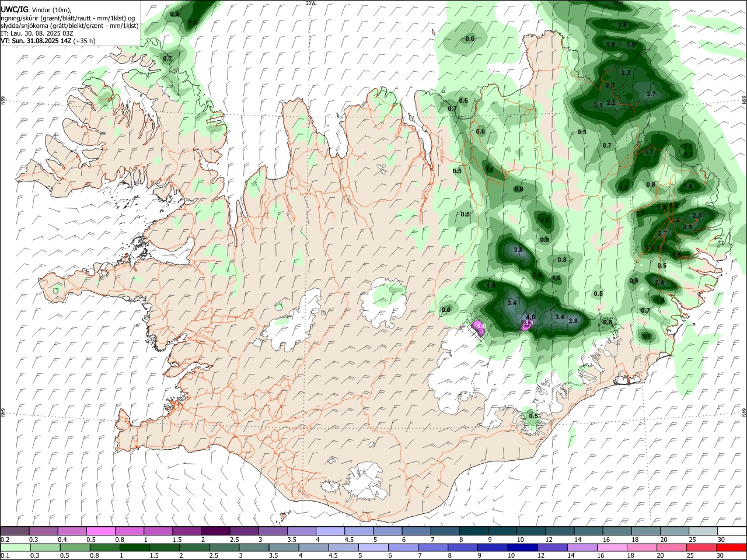Click the IT: Lau. 30. 08. 2025 03Z line

(37, 33)
